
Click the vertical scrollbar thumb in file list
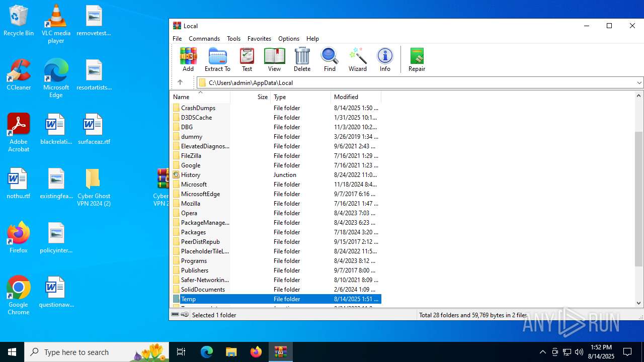click(639, 199)
